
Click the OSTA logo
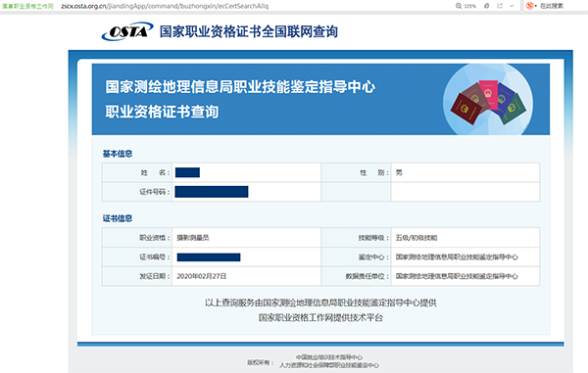click(x=127, y=31)
